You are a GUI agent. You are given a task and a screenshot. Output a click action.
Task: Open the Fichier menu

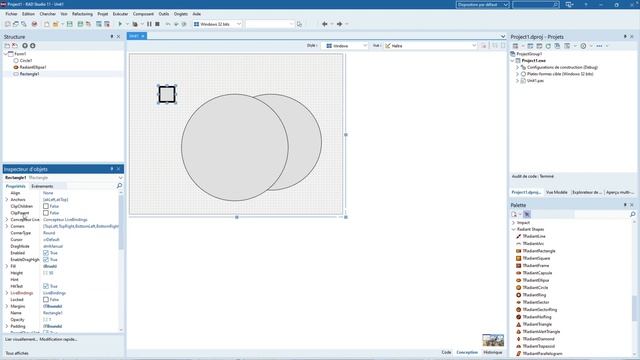tap(11, 14)
